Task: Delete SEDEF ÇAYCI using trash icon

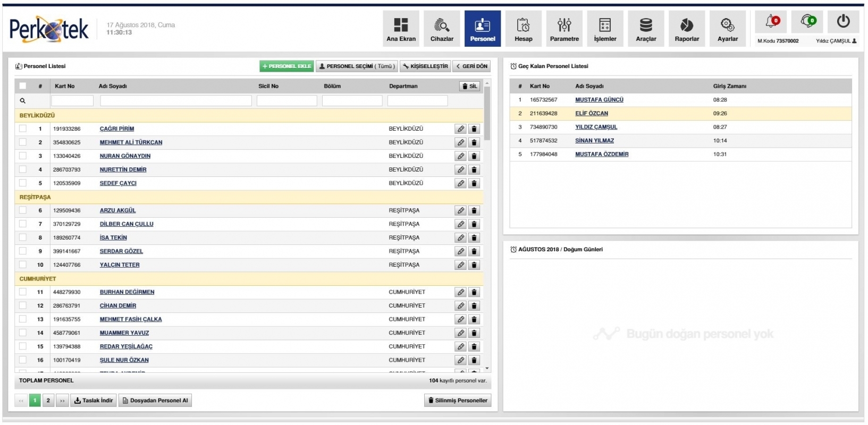Action: [474, 183]
